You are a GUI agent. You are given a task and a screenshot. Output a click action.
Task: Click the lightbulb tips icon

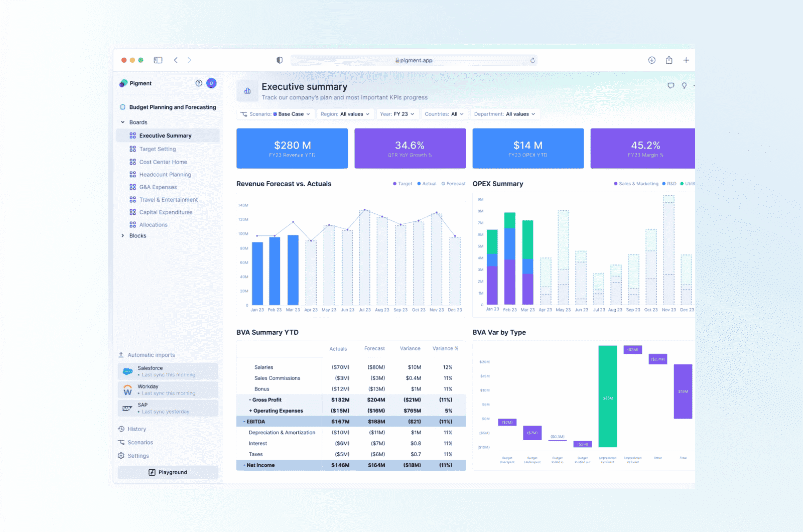point(684,85)
